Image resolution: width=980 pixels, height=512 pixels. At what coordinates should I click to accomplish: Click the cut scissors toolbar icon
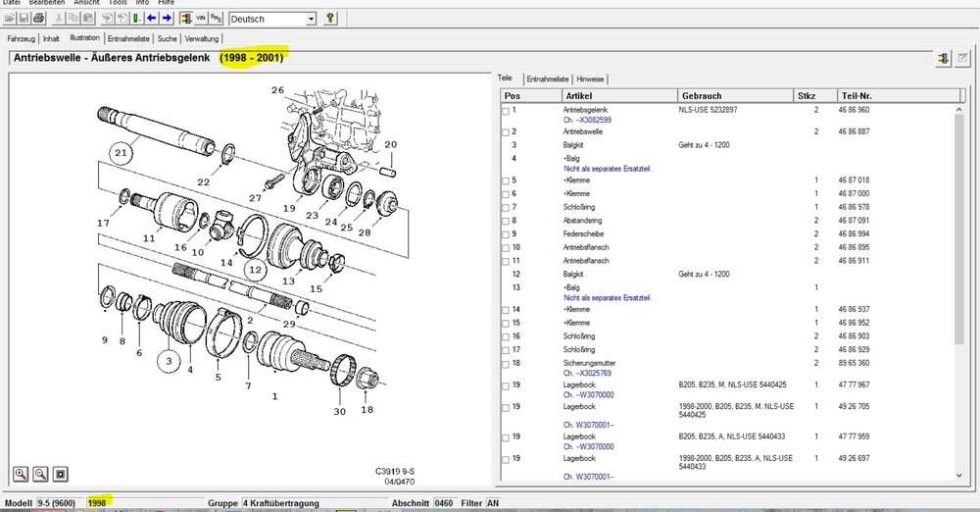coord(59,19)
